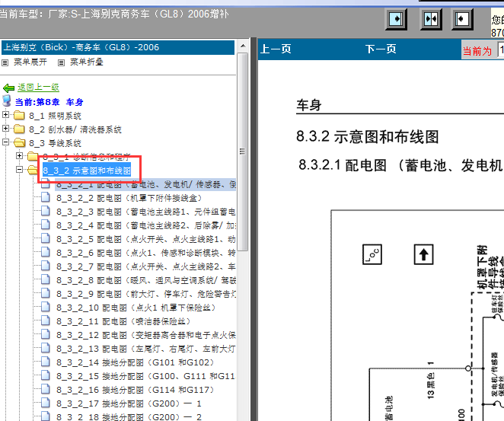Expand the 8_2 刮水器/清洗器系统 node
The height and width of the screenshot is (421, 504).
5,128
